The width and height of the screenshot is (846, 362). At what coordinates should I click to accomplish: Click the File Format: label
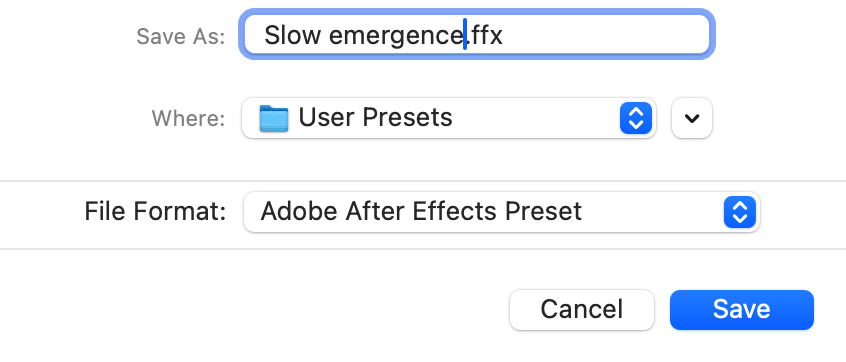coord(155,211)
